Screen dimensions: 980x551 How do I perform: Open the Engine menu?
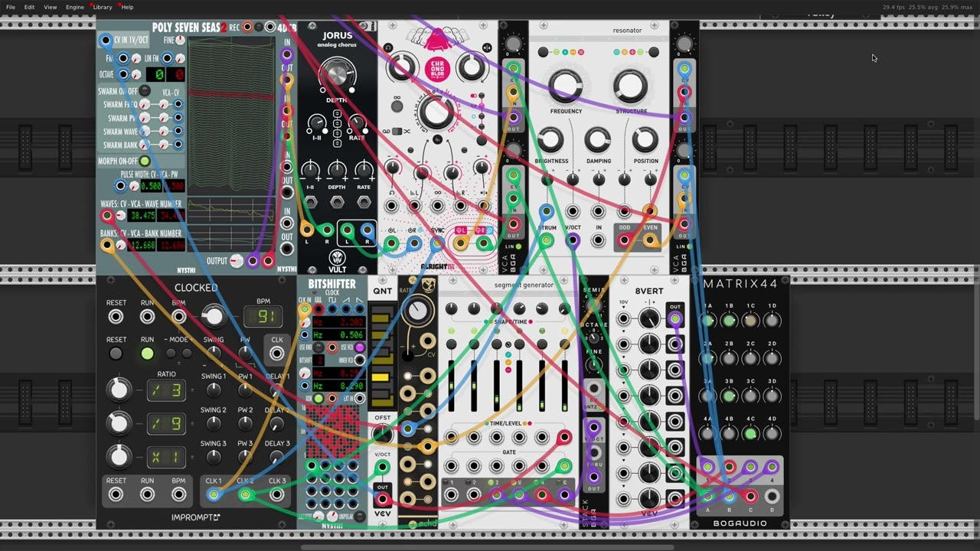[75, 7]
